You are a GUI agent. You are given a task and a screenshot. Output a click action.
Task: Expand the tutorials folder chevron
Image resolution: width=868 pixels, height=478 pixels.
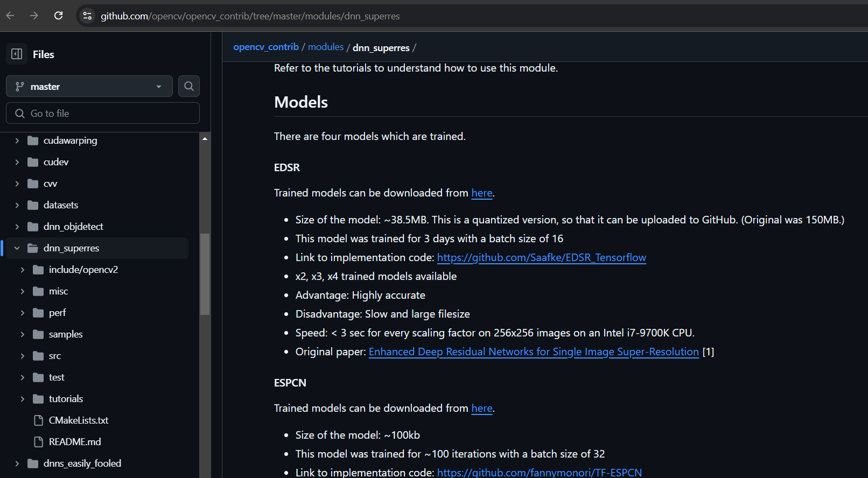[22, 399]
